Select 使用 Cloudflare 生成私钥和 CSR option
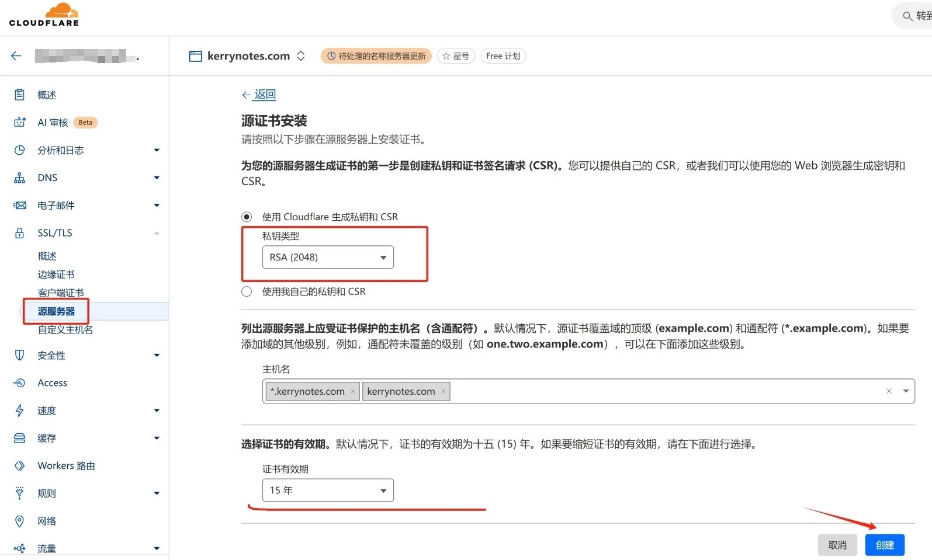Viewport: 932px width, 560px height. tap(247, 217)
